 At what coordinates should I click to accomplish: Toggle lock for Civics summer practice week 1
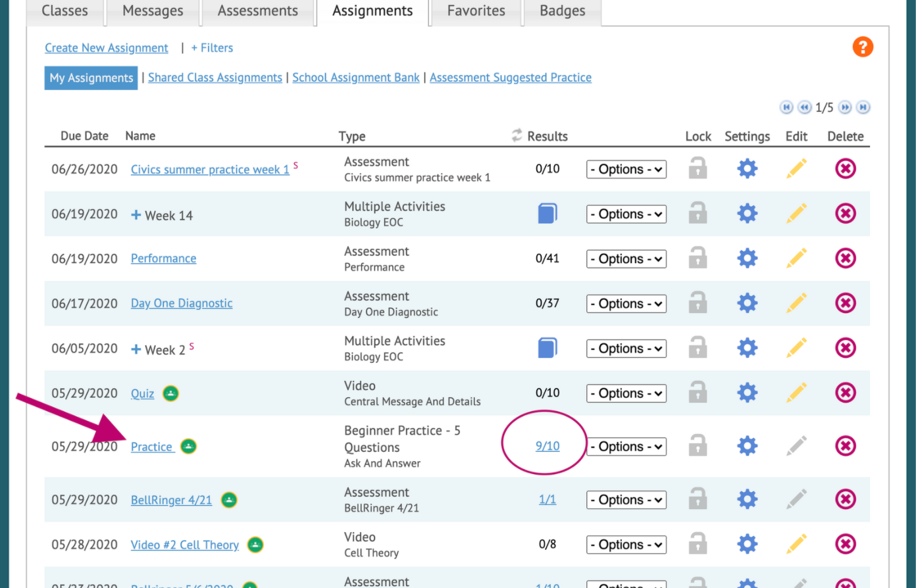pos(698,168)
